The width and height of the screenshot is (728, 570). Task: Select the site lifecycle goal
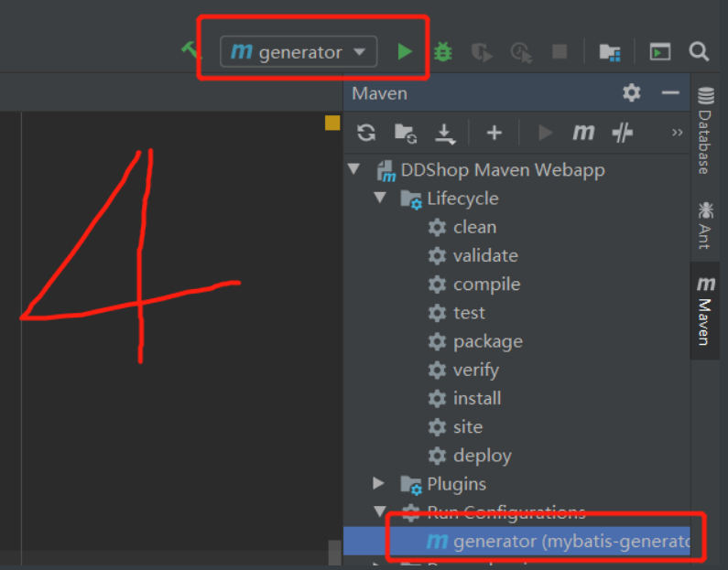click(468, 427)
